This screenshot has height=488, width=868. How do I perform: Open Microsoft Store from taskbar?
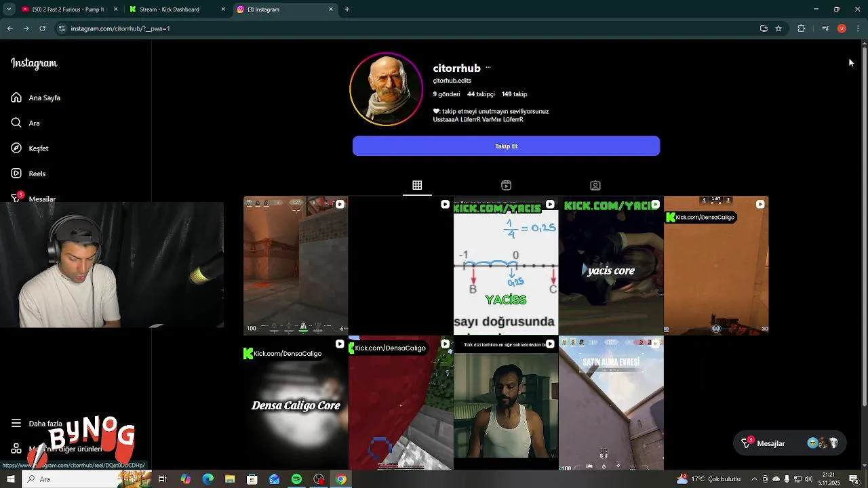252,479
